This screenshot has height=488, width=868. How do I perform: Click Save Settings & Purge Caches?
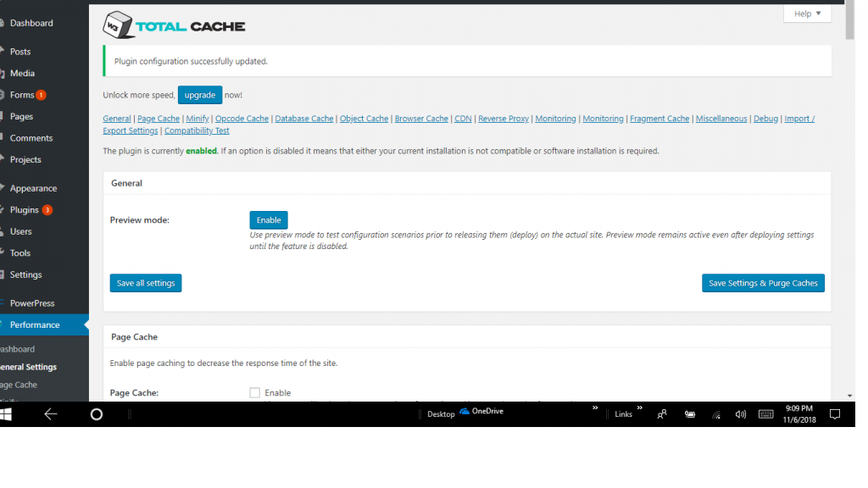click(x=763, y=283)
